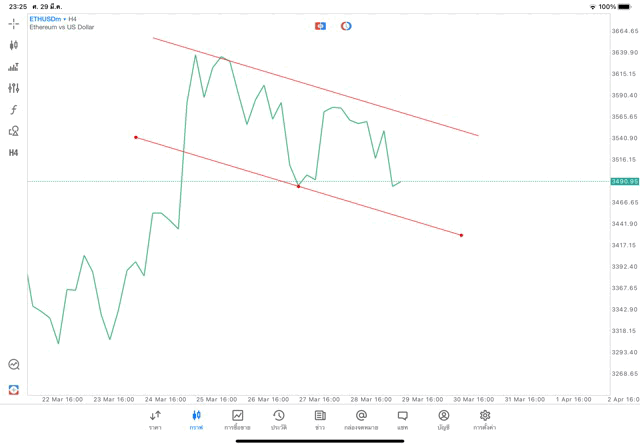Screen dimensions: 640x447
Task: Open the drawing objects shapes tool
Action: (x=13, y=131)
